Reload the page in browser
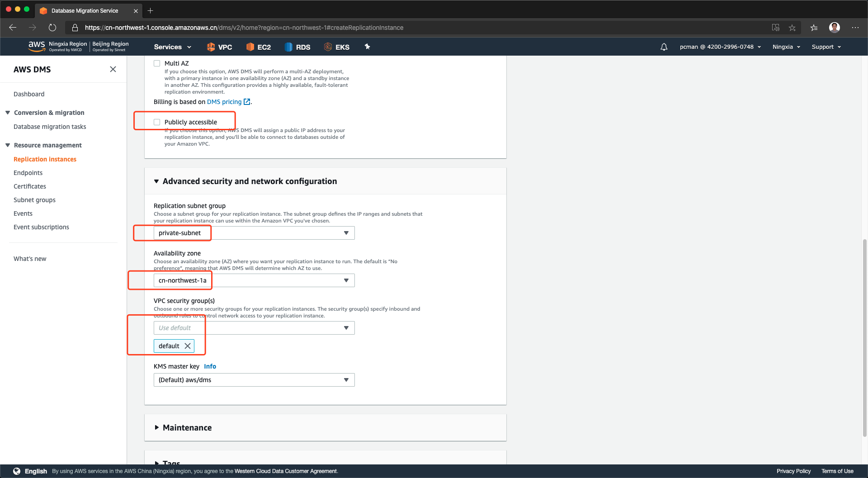 52,28
